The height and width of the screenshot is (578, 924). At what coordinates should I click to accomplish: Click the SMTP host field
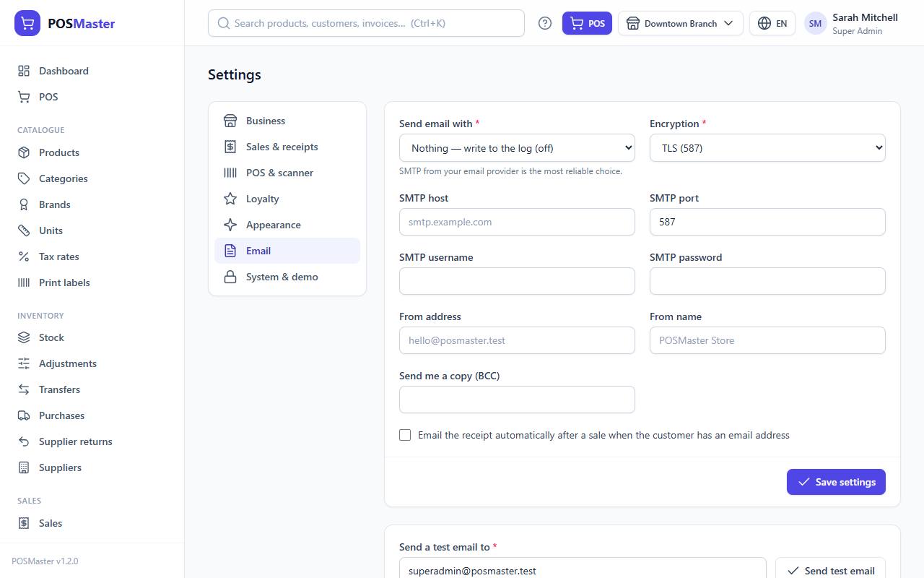coord(517,222)
